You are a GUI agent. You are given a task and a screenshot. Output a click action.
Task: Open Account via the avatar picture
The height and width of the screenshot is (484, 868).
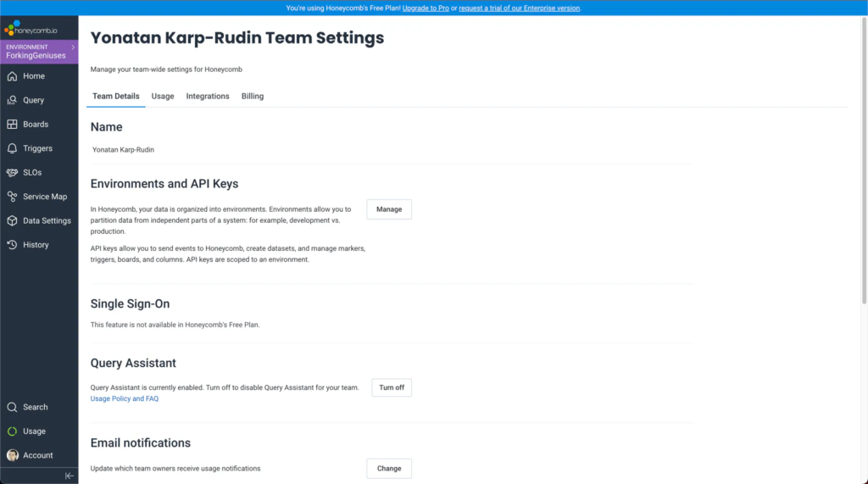(x=12, y=455)
